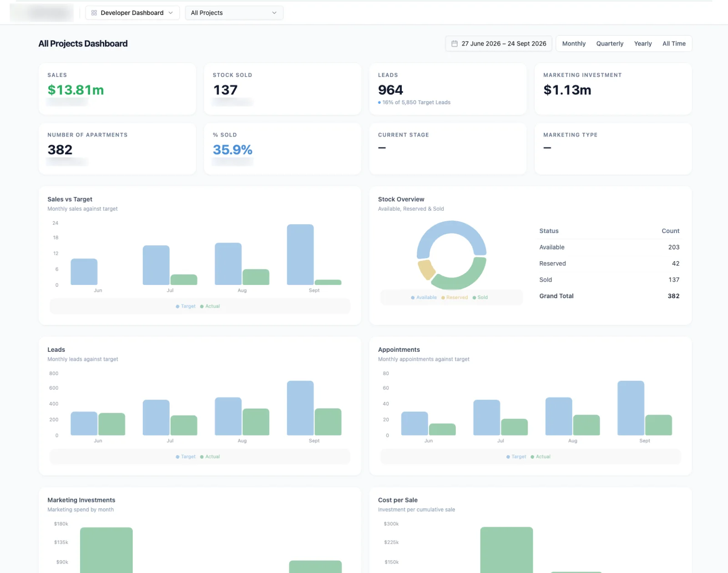The height and width of the screenshot is (573, 728).
Task: Toggle Actual legend in Appointments chart
Action: [541, 457]
